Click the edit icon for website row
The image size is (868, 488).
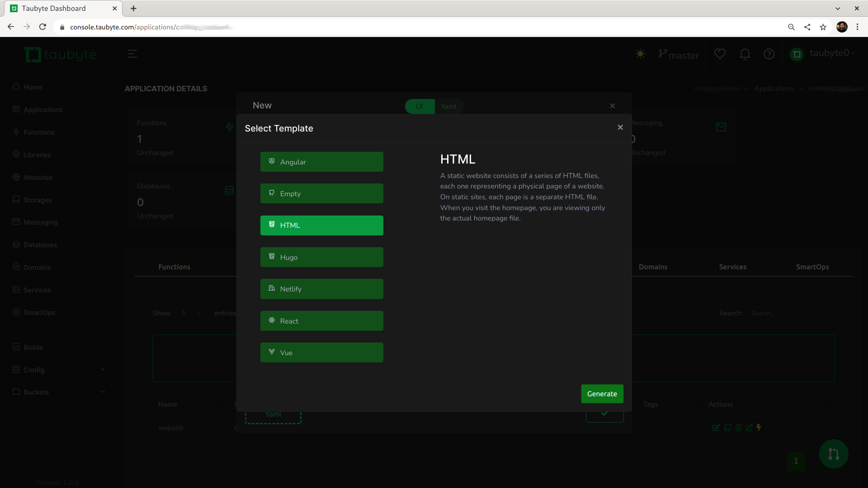[716, 427]
